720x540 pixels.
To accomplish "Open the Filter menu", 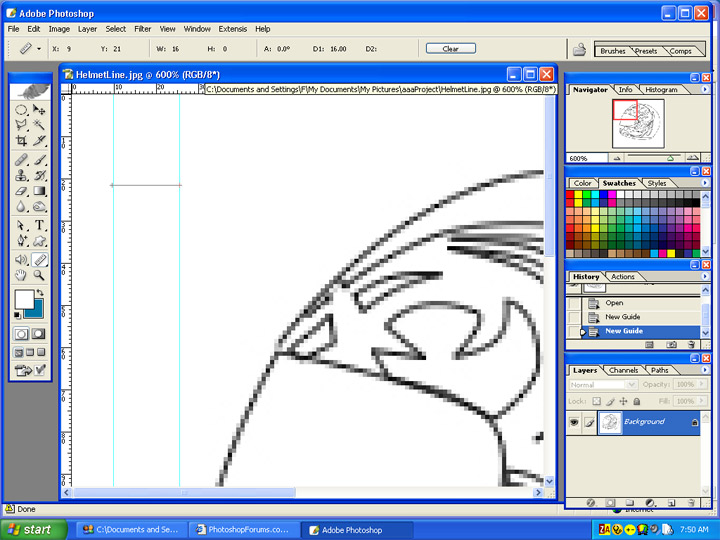I will pyautogui.click(x=143, y=29).
